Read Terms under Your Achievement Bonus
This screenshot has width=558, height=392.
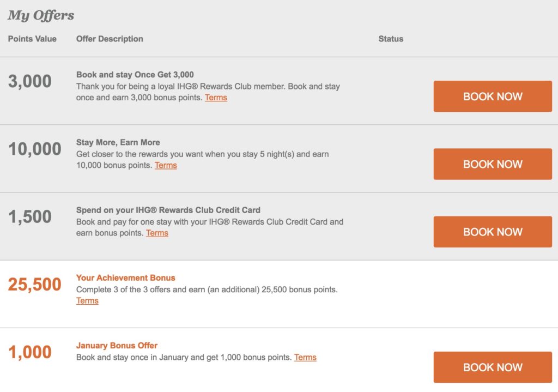pyautogui.click(x=87, y=300)
